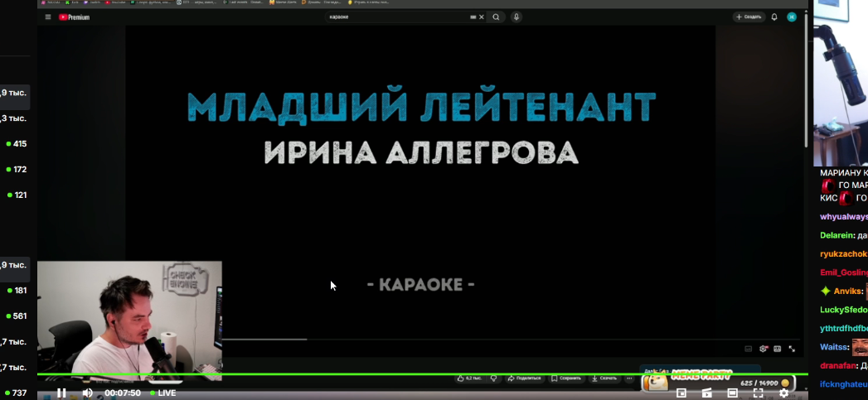Pause the live stream
This screenshot has width=868, height=400.
click(x=61, y=393)
